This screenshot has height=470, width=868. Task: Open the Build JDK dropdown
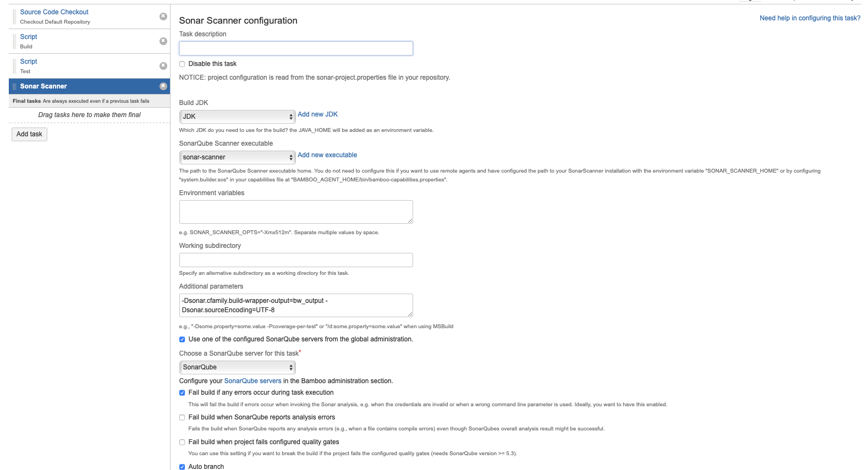pos(237,117)
